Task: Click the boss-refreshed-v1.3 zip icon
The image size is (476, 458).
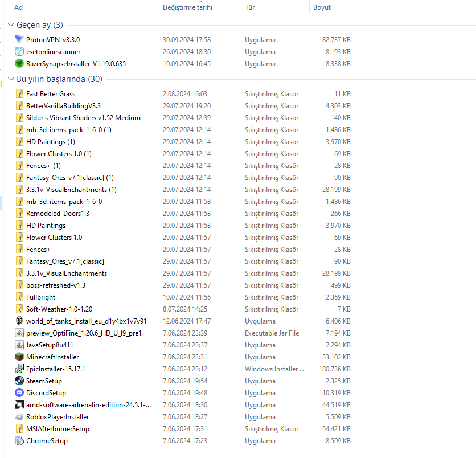Action: [x=19, y=285]
